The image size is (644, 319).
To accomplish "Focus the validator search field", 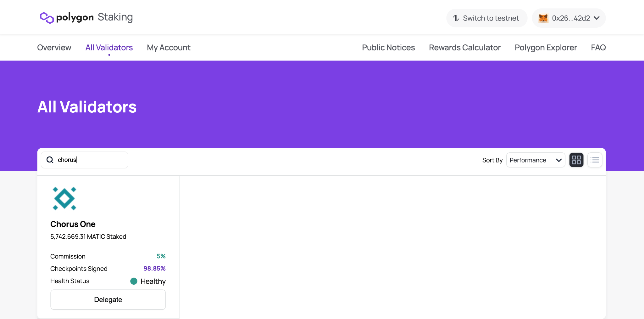I will point(85,160).
